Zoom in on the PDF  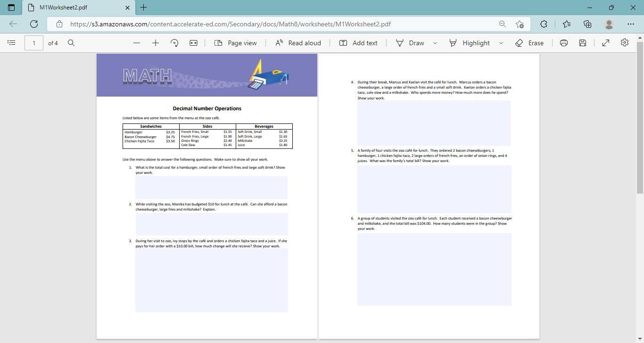click(156, 43)
